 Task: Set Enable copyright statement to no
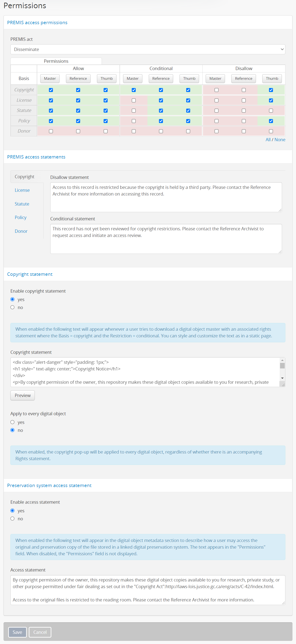[12, 307]
